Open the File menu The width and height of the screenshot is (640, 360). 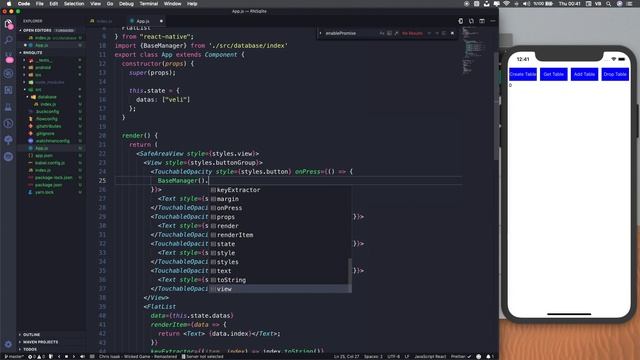(40, 4)
